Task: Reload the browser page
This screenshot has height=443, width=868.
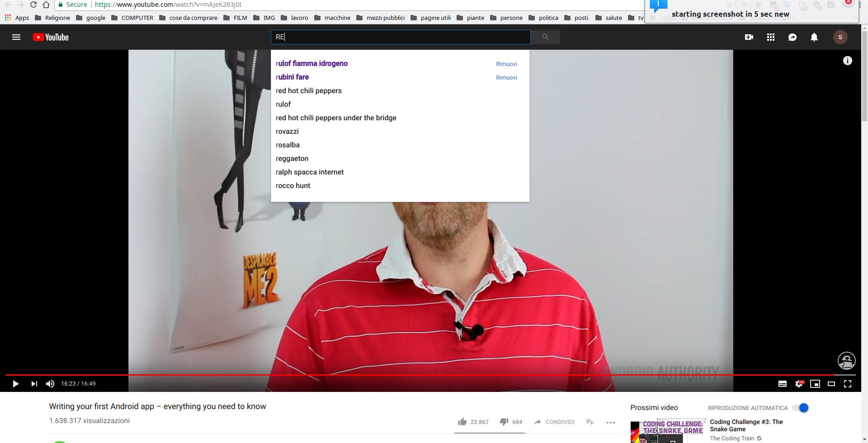Action: 33,5
